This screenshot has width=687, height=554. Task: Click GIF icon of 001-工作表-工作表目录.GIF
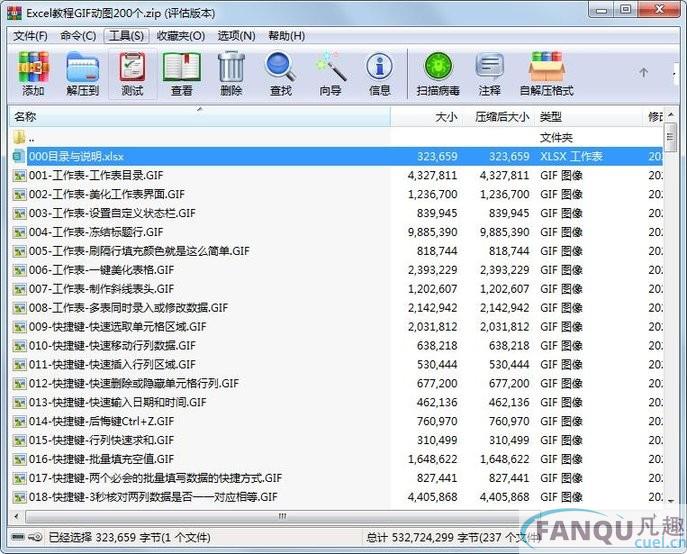click(19, 176)
